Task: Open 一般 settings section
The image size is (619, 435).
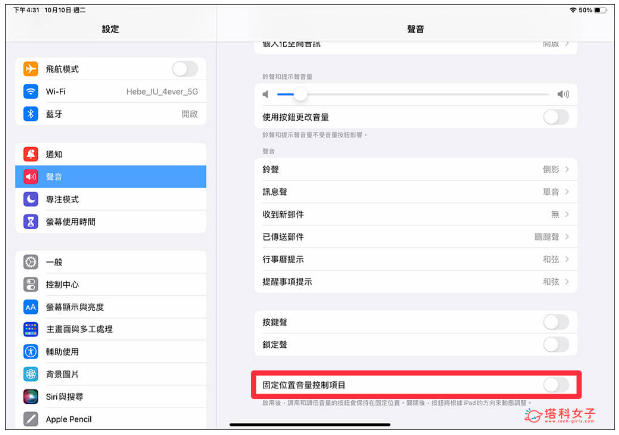Action: [110, 262]
